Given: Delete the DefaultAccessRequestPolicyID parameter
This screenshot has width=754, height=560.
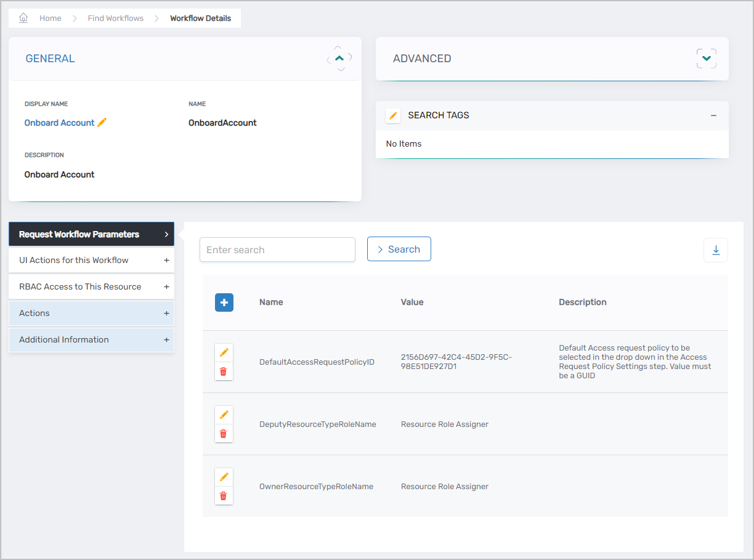Looking at the screenshot, I should tap(224, 371).
